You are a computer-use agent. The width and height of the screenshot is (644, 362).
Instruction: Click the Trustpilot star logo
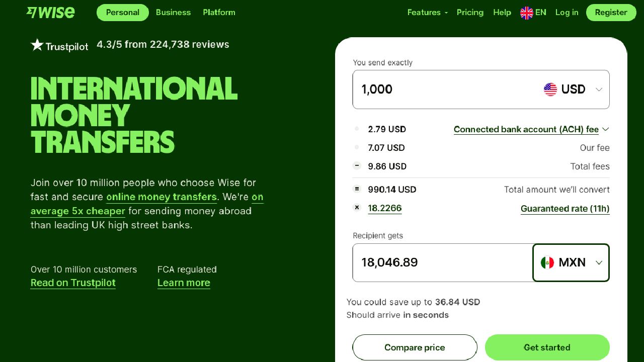37,45
